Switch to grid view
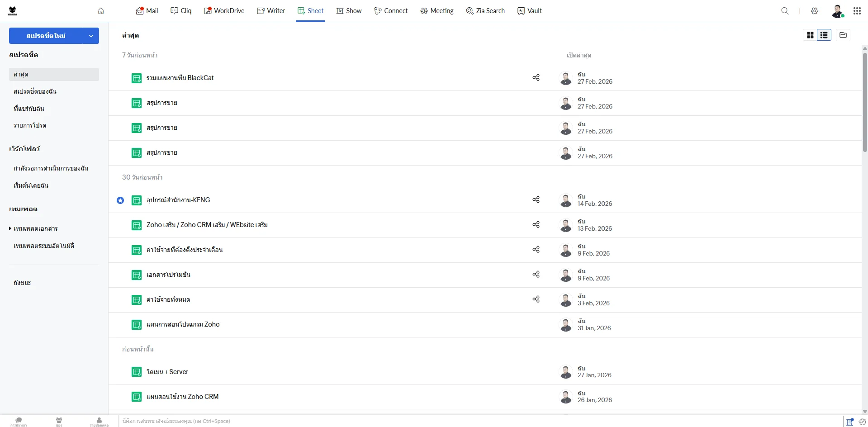The width and height of the screenshot is (868, 427). click(x=810, y=35)
